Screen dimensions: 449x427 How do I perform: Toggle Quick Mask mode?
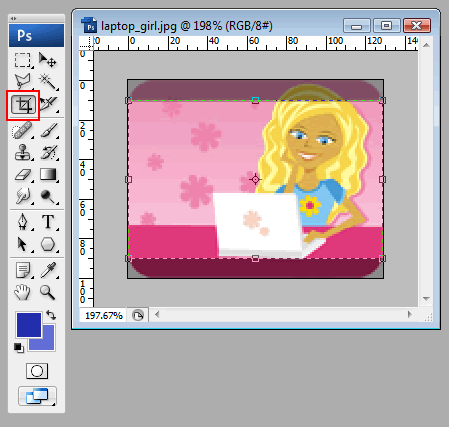point(37,371)
